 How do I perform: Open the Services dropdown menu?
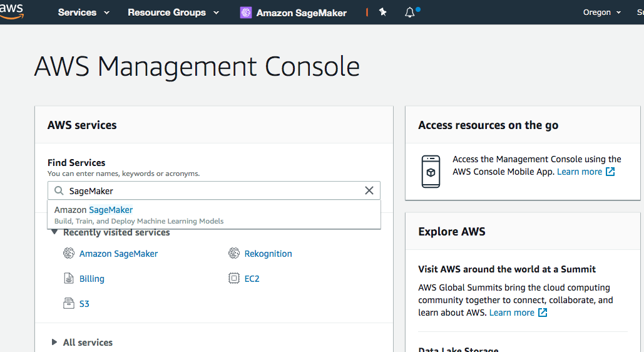tap(84, 13)
